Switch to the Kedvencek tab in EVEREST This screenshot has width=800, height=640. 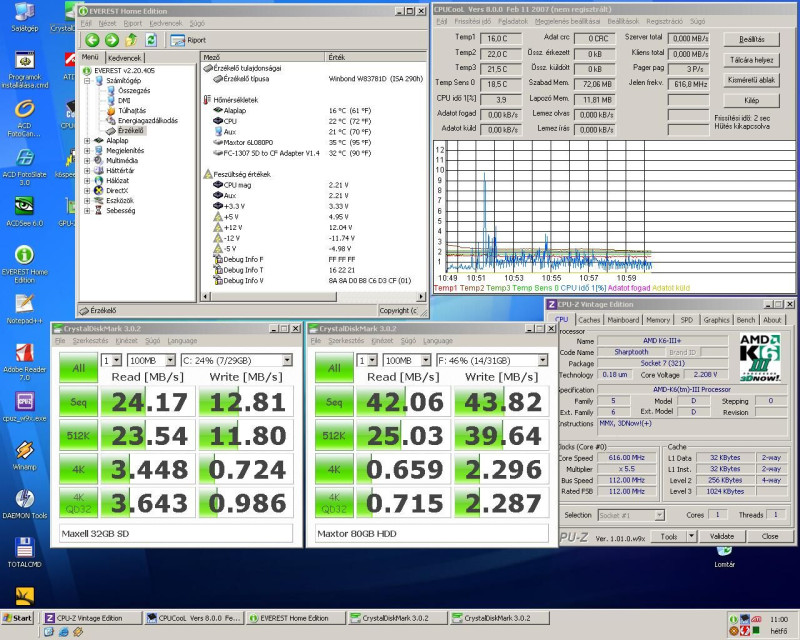coord(124,58)
